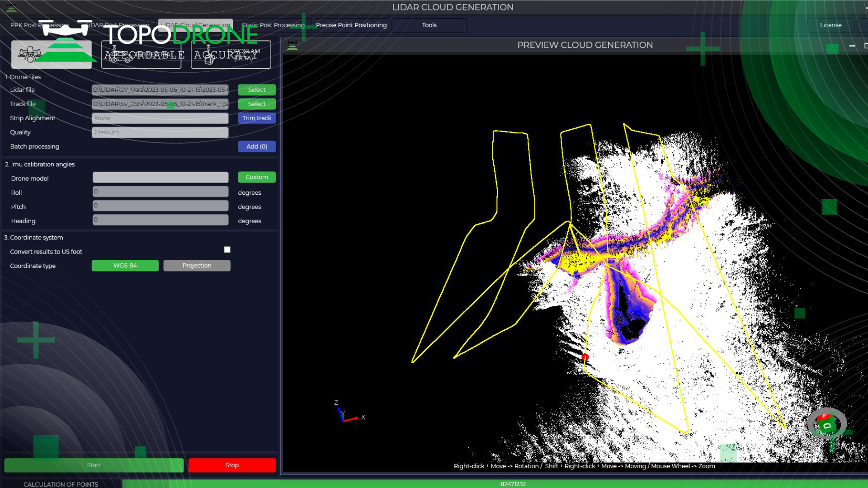The image size is (868, 488).
Task: Select the aerial drone mode icon button
Action: (51, 55)
